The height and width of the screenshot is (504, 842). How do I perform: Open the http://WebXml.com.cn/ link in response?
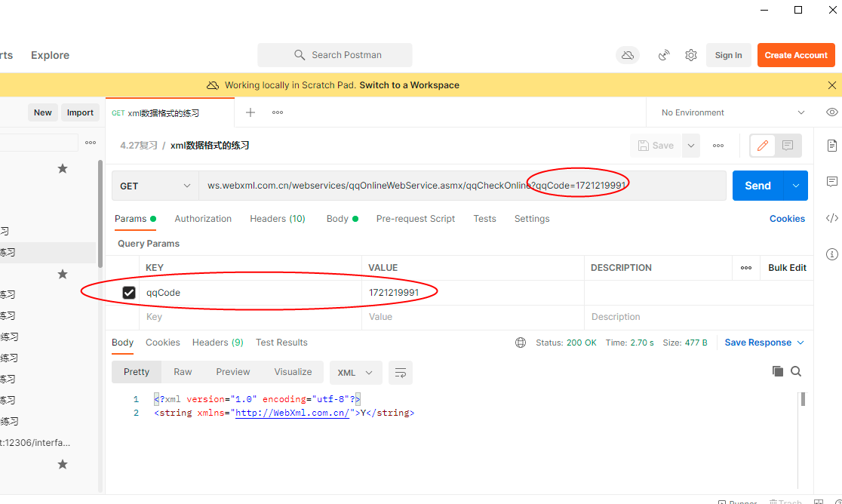tap(293, 413)
